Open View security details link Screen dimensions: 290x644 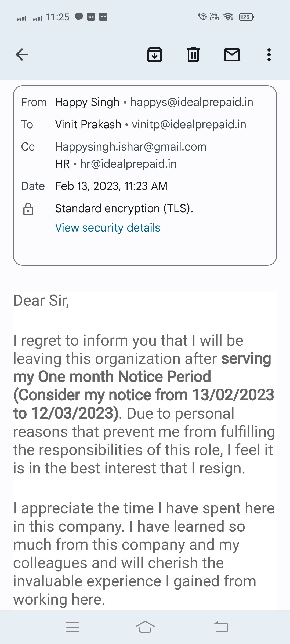click(x=108, y=228)
